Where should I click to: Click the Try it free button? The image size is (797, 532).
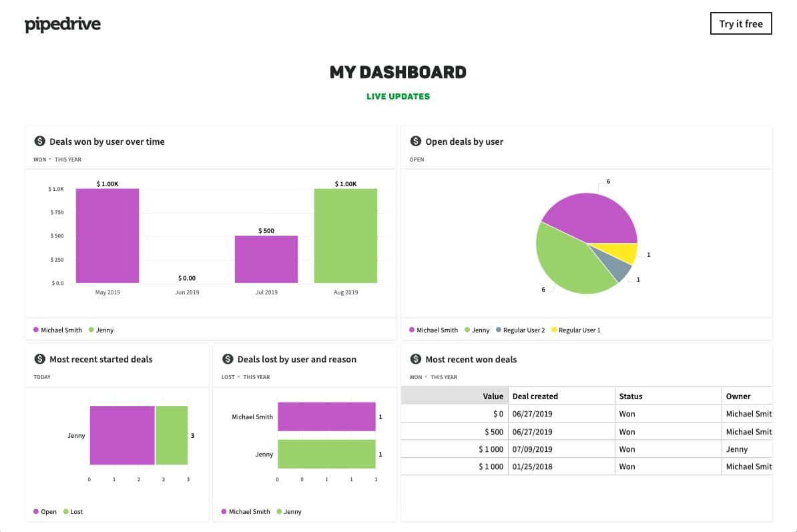click(741, 23)
